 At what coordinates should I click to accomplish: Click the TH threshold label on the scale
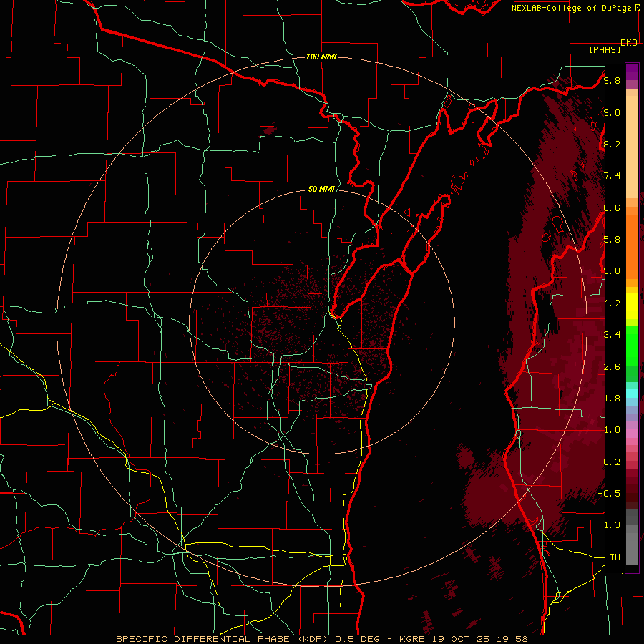[x=615, y=557]
